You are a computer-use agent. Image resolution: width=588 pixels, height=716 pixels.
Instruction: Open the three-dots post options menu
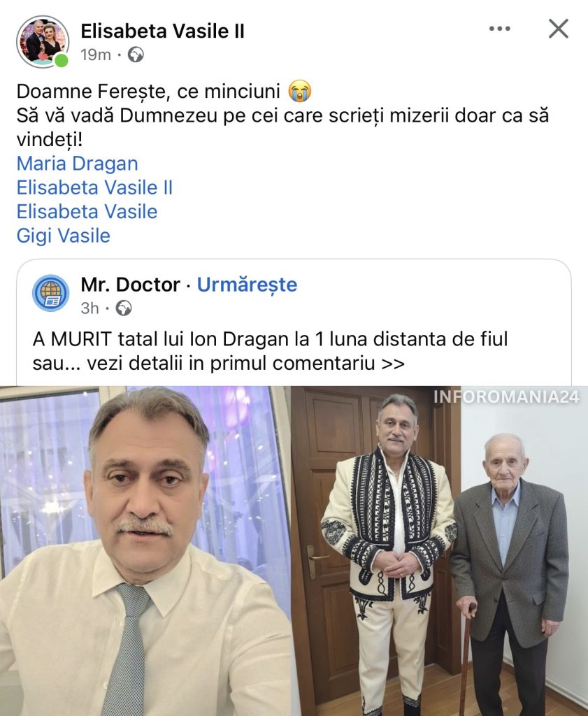[x=500, y=29]
